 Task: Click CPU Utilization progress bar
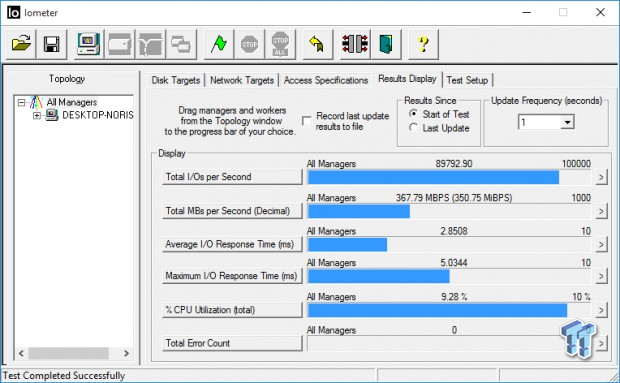450,310
